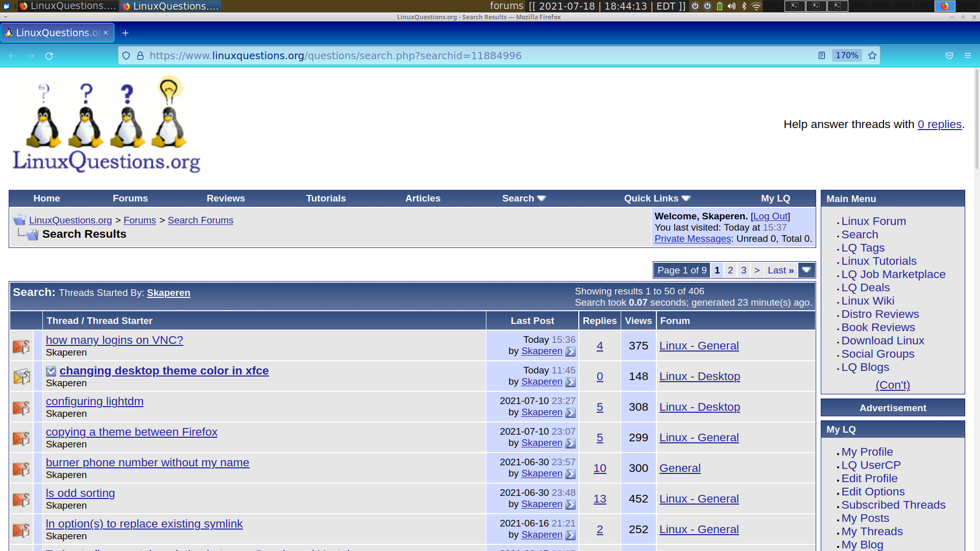This screenshot has width=980, height=551.
Task: Click the LinuxQuestions.org penguin logo
Action: pyautogui.click(x=106, y=125)
